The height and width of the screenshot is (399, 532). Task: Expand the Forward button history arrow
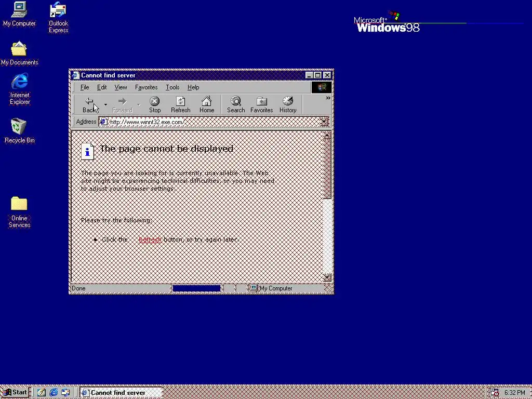pos(138,105)
